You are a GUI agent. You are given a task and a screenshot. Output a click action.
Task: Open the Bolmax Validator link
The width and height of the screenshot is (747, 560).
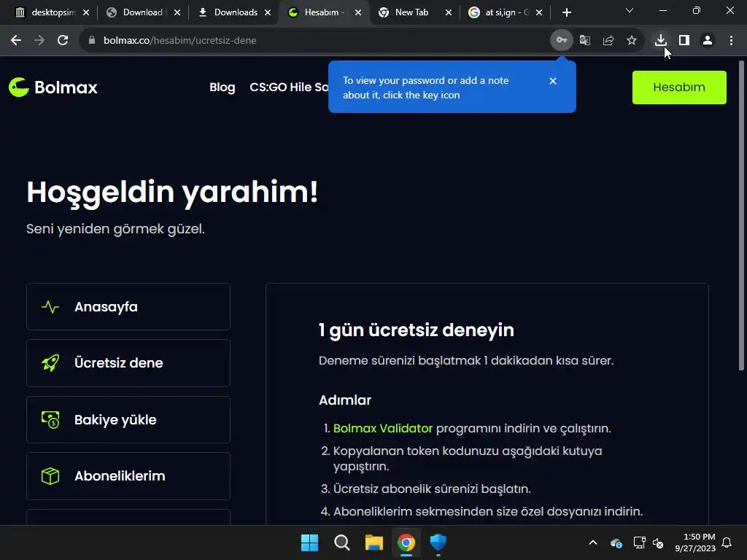click(382, 428)
